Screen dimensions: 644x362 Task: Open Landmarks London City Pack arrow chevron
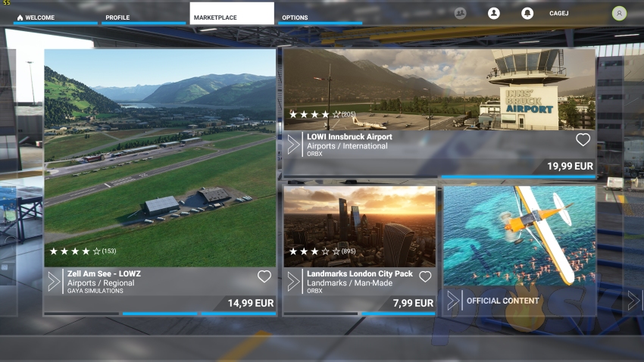tap(293, 282)
